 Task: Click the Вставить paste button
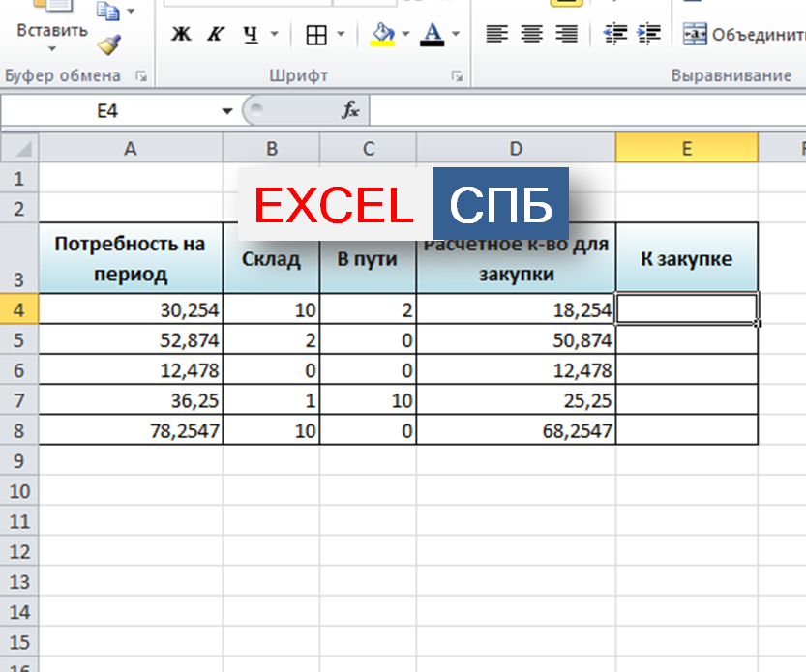pos(52,31)
